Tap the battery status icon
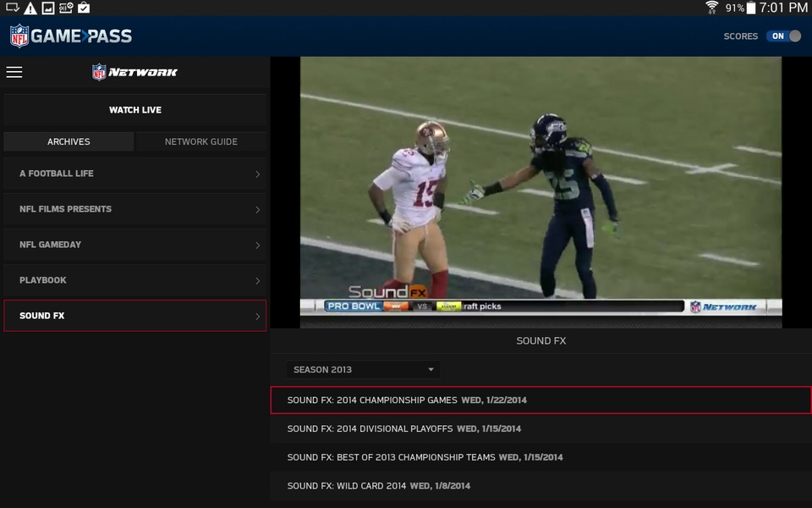 point(751,8)
